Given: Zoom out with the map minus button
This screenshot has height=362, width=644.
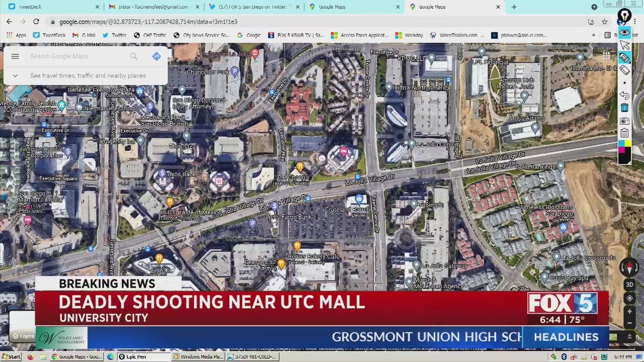Looking at the screenshot, I should pos(629,323).
